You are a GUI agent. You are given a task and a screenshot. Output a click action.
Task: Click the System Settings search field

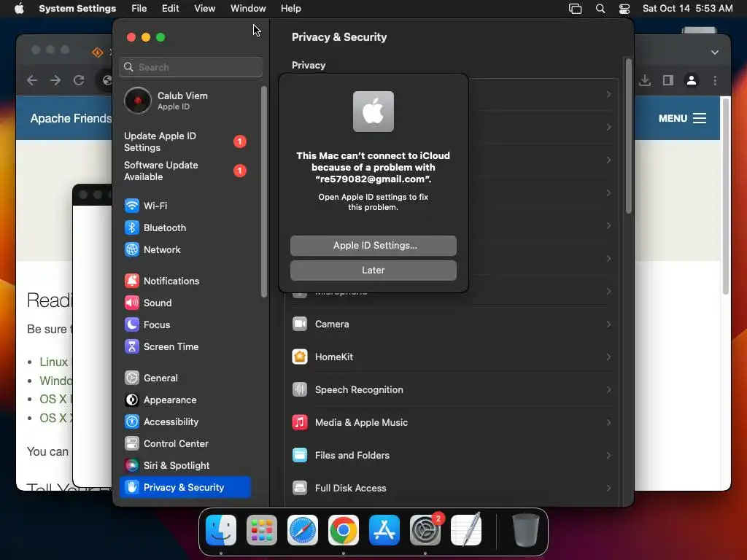coord(190,67)
